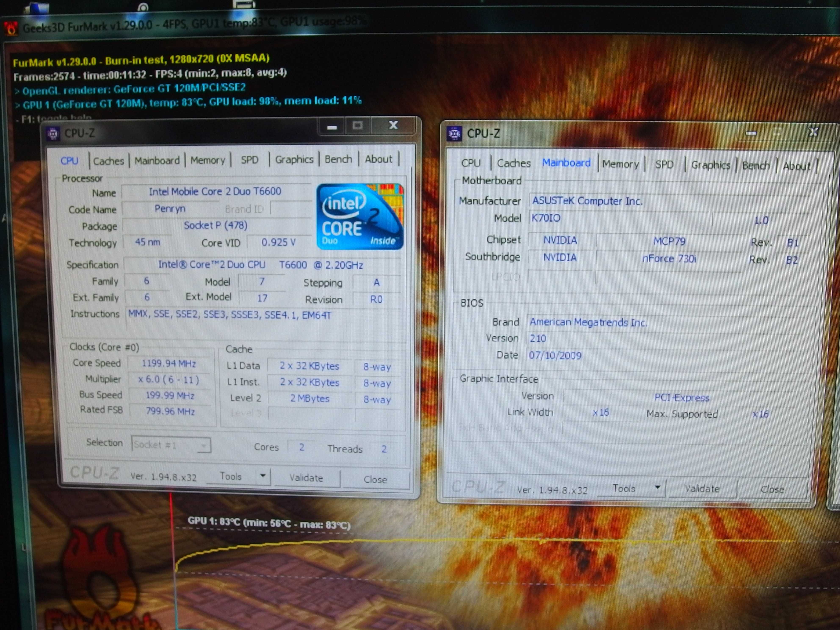The image size is (840, 630).
Task: Click the ASUSTeK Computer Inc. manufacturer field
Action: [x=670, y=201]
